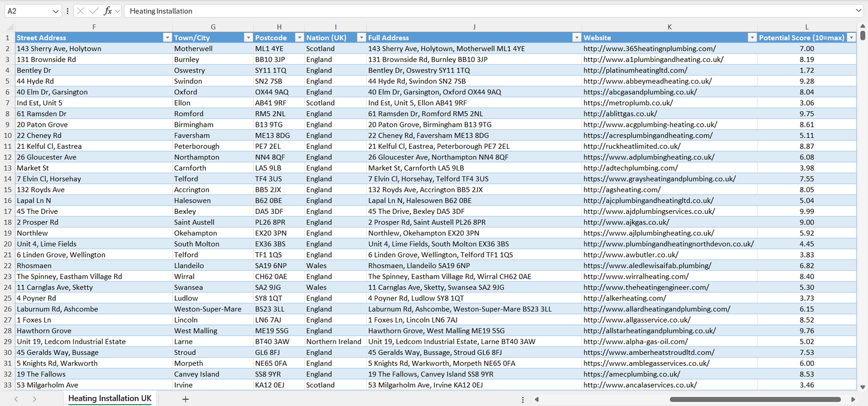The image size is (868, 406).
Task: Open the Potential Score filter dropdown
Action: [851, 37]
